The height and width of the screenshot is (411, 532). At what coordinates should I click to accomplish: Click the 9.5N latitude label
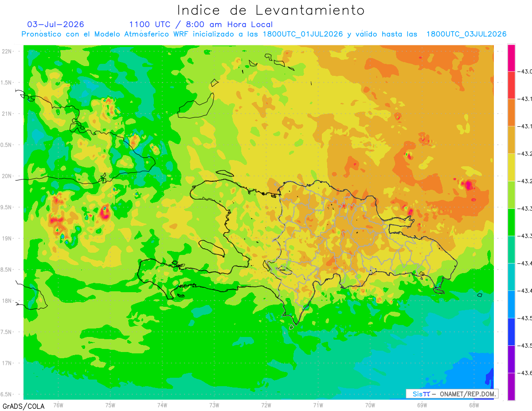pos(6,207)
